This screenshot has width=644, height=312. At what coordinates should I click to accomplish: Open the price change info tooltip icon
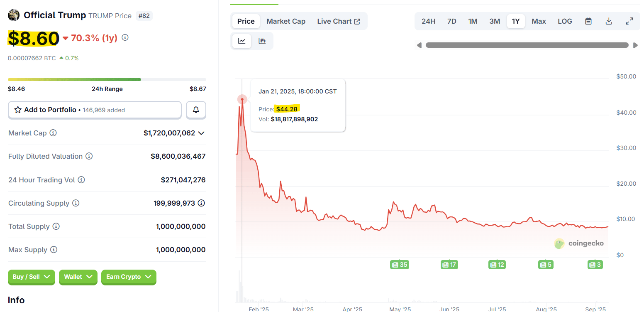[125, 38]
